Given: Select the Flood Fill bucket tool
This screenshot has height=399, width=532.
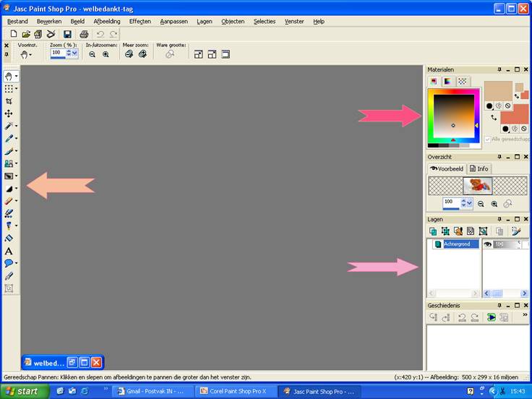Looking at the screenshot, I should [x=9, y=239].
